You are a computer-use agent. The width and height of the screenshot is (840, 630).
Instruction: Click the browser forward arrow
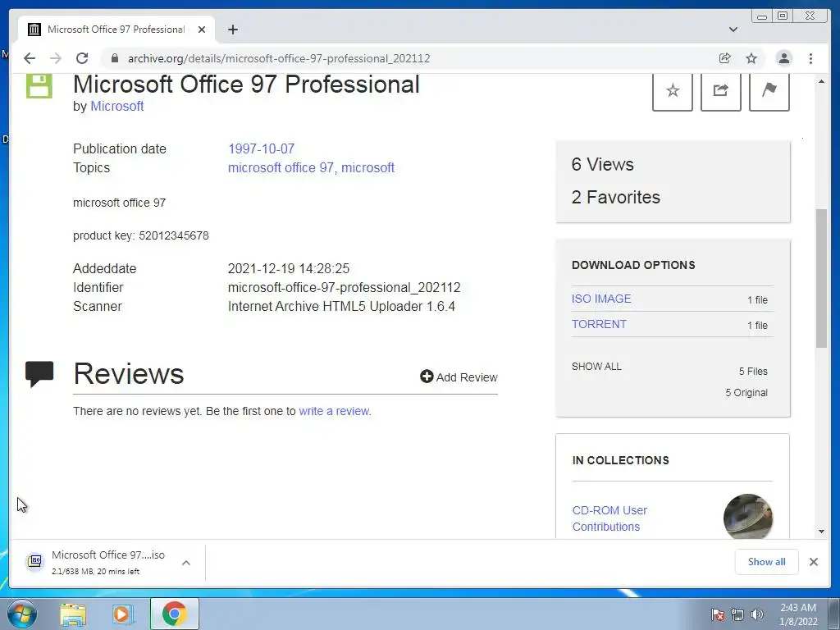pyautogui.click(x=56, y=58)
